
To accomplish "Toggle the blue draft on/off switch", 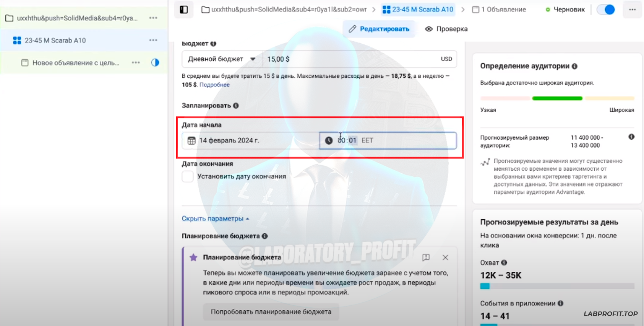I will click(x=606, y=10).
